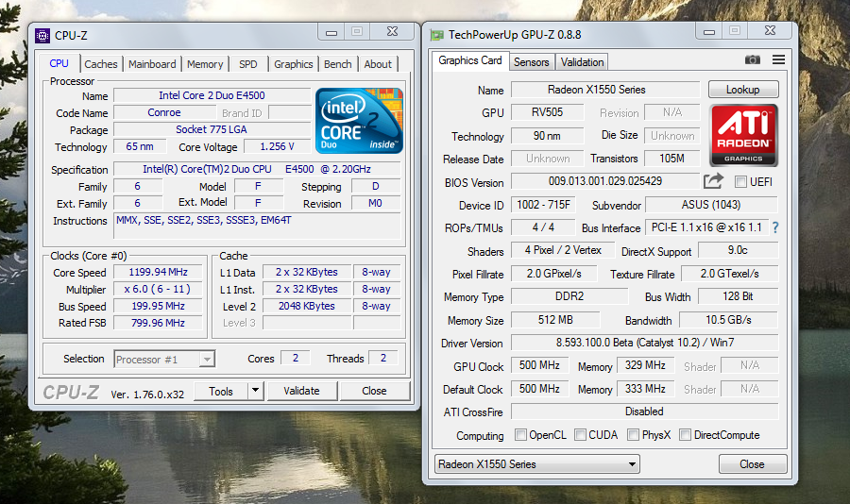Open the Processor #1 selection dropdown
Viewport: 850px width, 504px height.
pyautogui.click(x=164, y=359)
